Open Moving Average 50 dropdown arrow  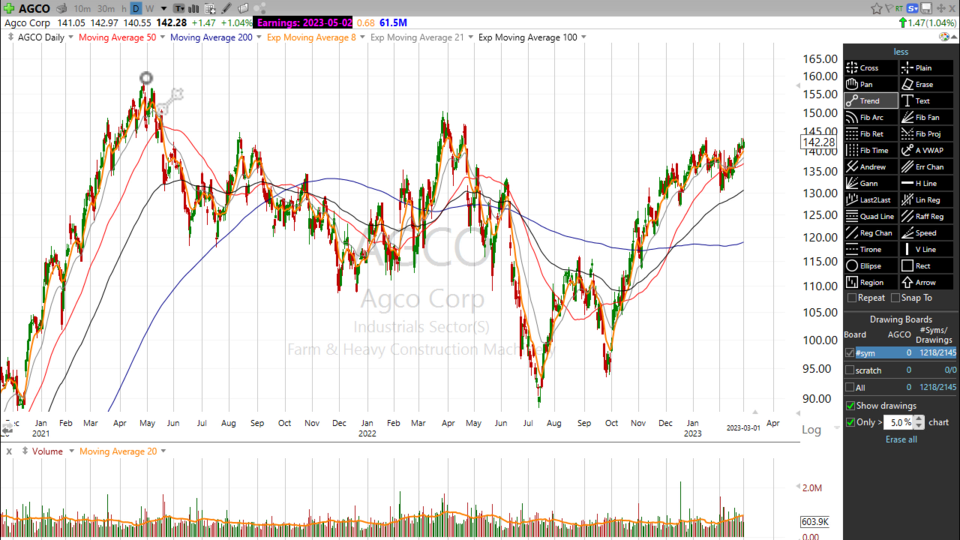coord(162,37)
